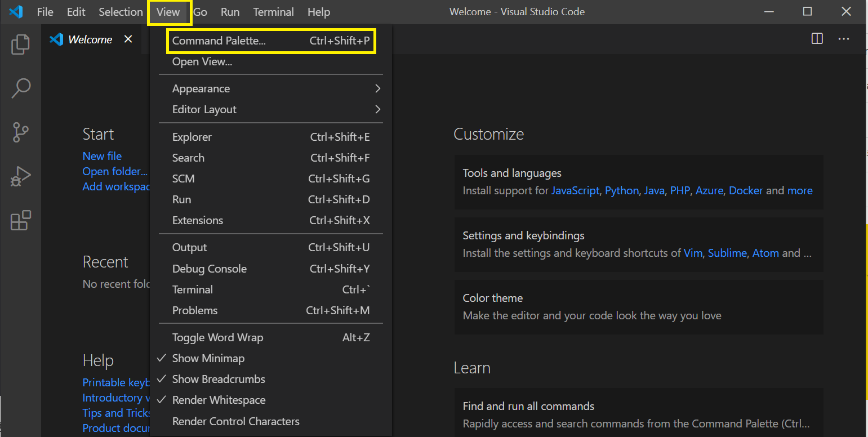Open the More Actions ellipsis icon
The width and height of the screenshot is (868, 437).
tap(843, 39)
